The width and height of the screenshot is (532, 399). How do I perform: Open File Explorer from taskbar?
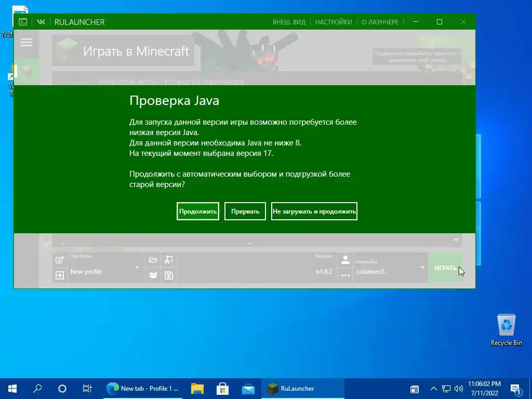pos(197,389)
